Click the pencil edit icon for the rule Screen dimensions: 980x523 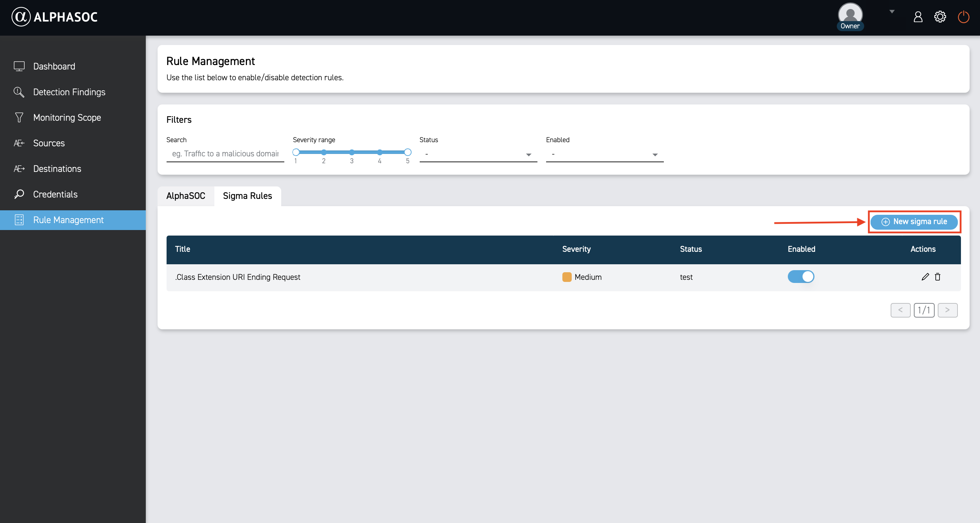(x=925, y=277)
